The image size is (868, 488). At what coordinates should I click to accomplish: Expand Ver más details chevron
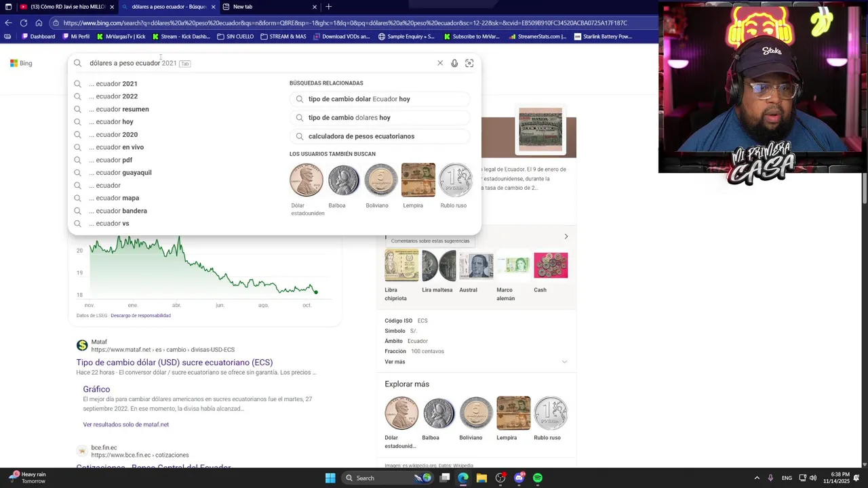coord(564,362)
